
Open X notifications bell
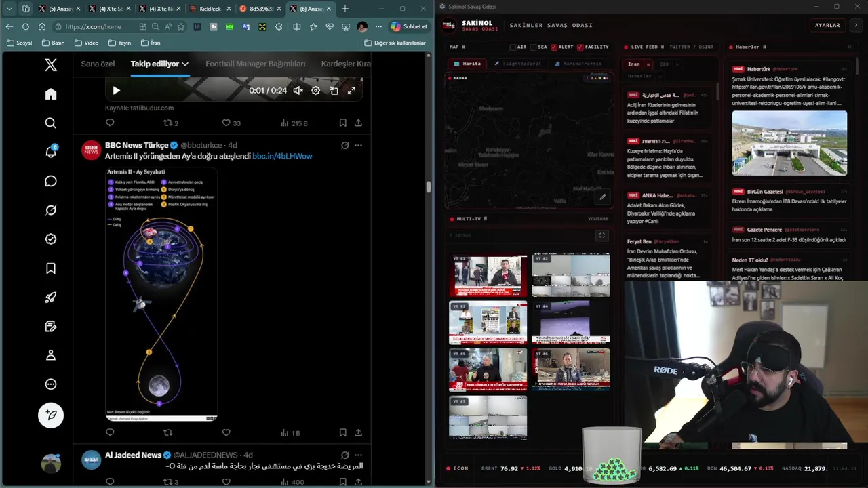tap(51, 152)
